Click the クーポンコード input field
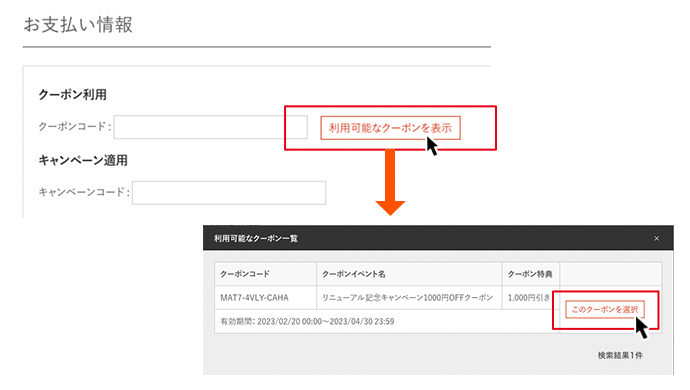Screen dimensions: 690x390 tap(210, 127)
